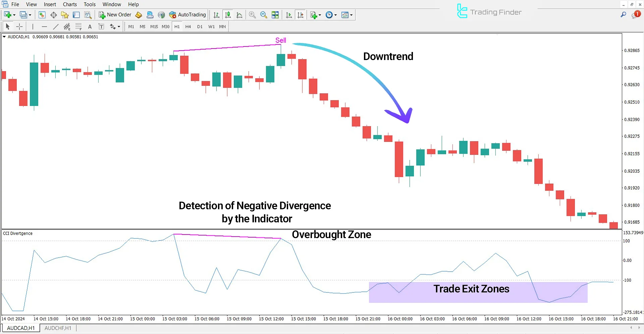The image size is (644, 334).
Task: Switch to the AUDCHF,H1 chart tab
Action: (x=58, y=328)
